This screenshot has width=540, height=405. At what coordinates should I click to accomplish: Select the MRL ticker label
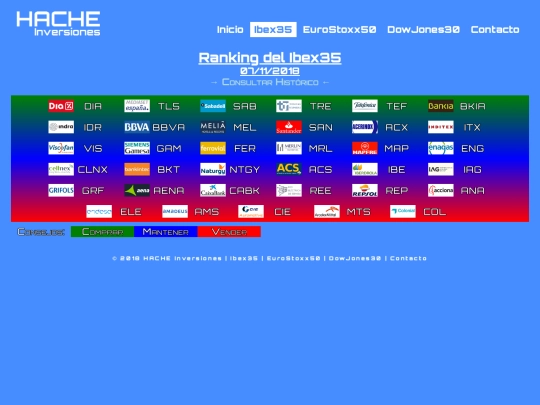(x=321, y=148)
